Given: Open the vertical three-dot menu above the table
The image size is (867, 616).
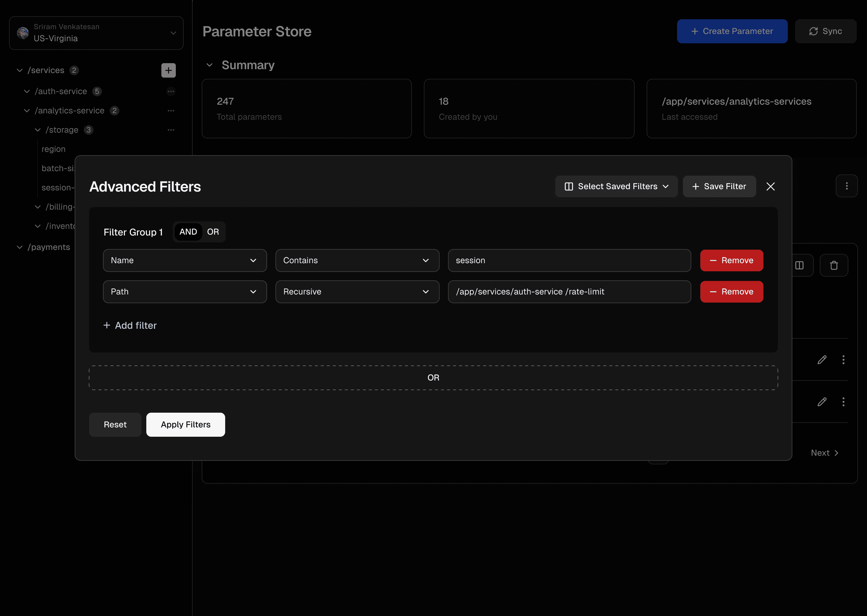Looking at the screenshot, I should point(847,186).
